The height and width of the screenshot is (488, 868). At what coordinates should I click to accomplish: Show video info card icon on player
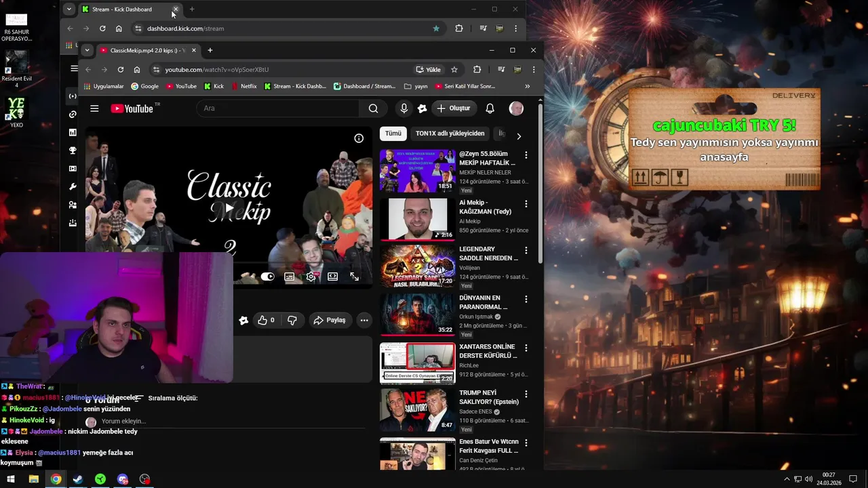[359, 138]
